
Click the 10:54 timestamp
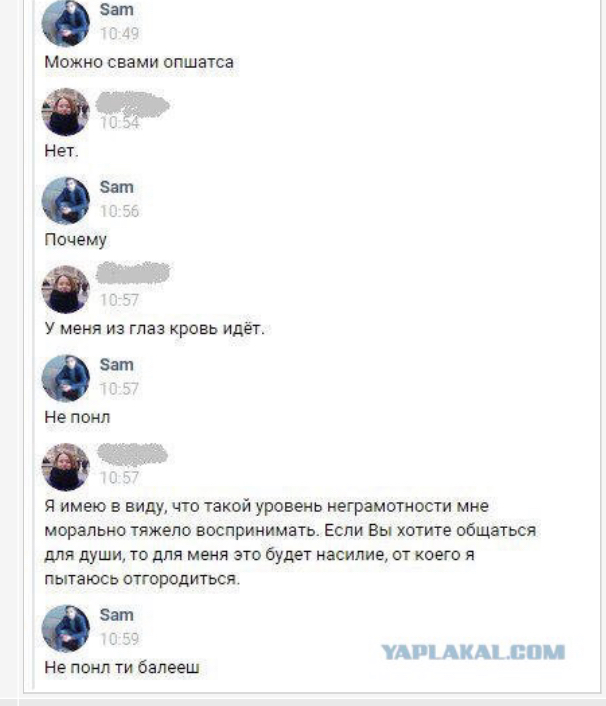click(x=119, y=122)
